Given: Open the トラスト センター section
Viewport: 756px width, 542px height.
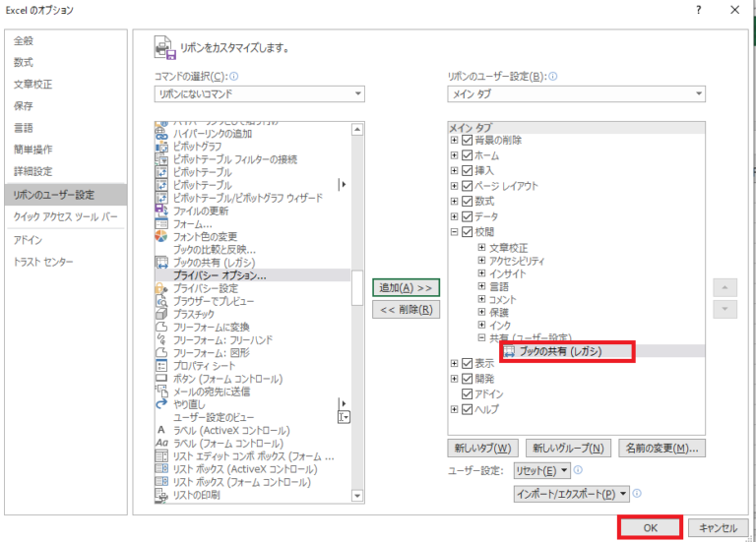Looking at the screenshot, I should (x=43, y=263).
